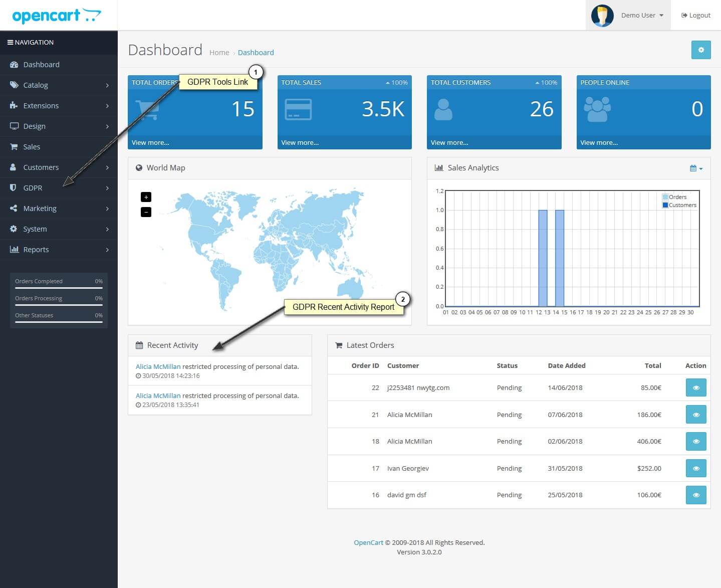721x588 pixels.
Task: Click the Orders Completed progress bar
Action: pos(59,288)
